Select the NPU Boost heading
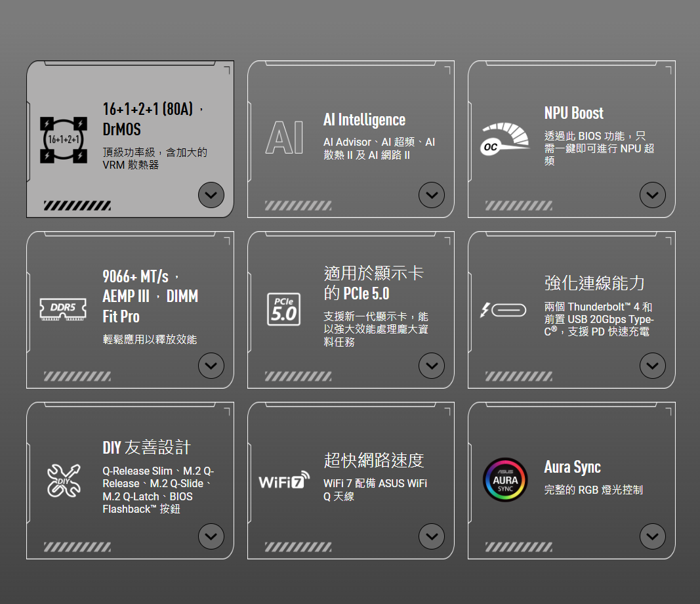 [x=573, y=113]
